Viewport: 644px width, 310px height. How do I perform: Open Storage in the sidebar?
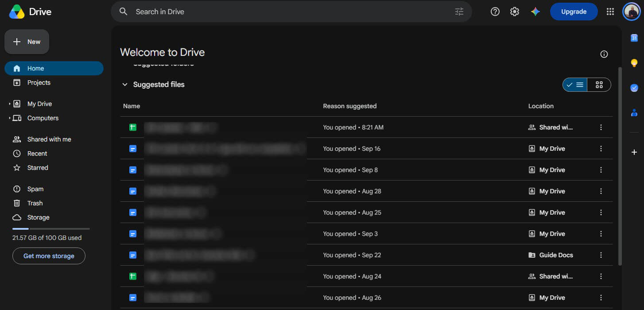(x=54, y=217)
